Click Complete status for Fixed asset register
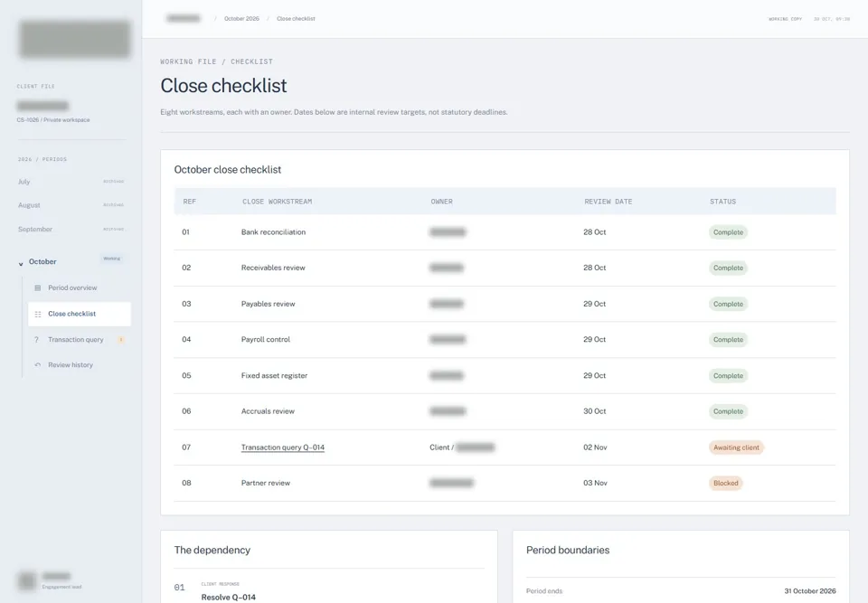The width and height of the screenshot is (868, 603). click(x=728, y=376)
